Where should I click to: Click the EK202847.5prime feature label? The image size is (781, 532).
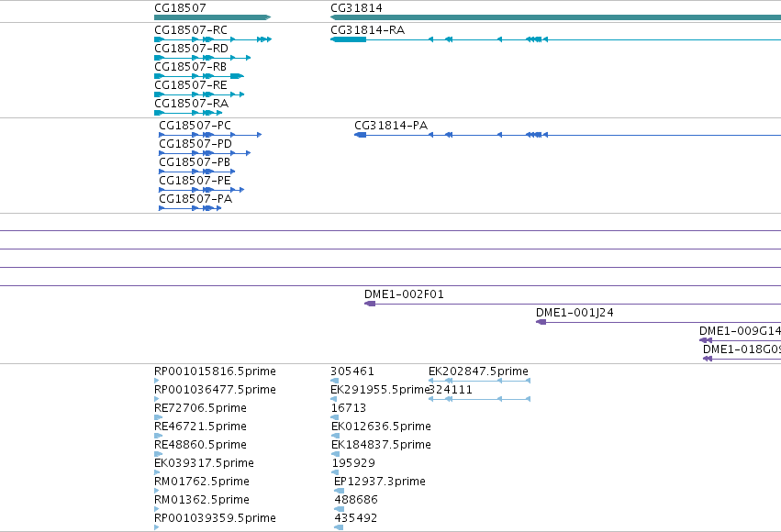click(x=478, y=371)
